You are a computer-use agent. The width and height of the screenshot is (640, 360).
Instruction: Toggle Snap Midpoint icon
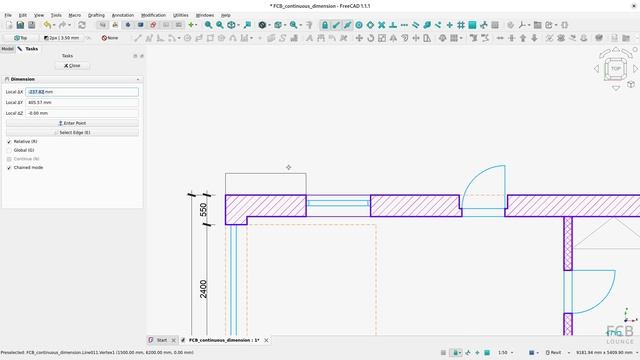pyautogui.click(x=347, y=25)
